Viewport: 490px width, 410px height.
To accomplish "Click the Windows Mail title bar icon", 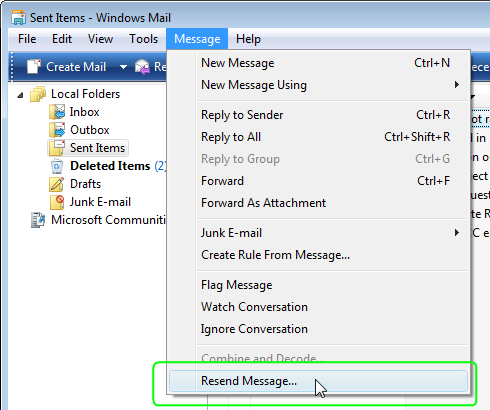I will click(x=18, y=18).
